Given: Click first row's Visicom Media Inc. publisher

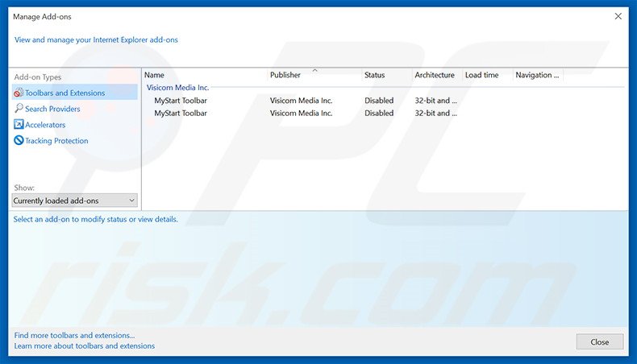Looking at the screenshot, I should click(x=301, y=100).
